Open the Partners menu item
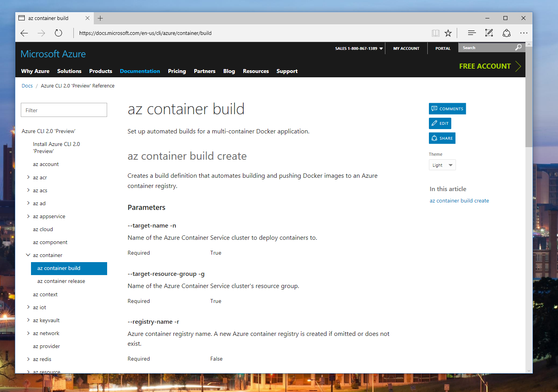This screenshot has width=558, height=392. click(205, 71)
